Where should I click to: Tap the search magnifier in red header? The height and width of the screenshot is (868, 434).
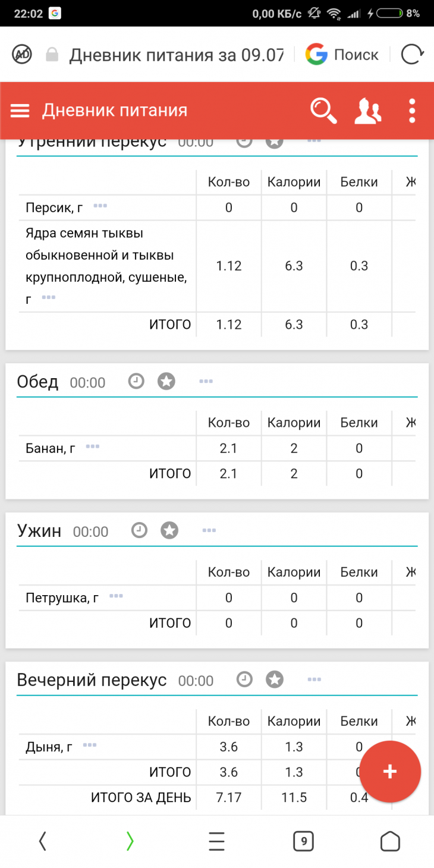click(323, 111)
